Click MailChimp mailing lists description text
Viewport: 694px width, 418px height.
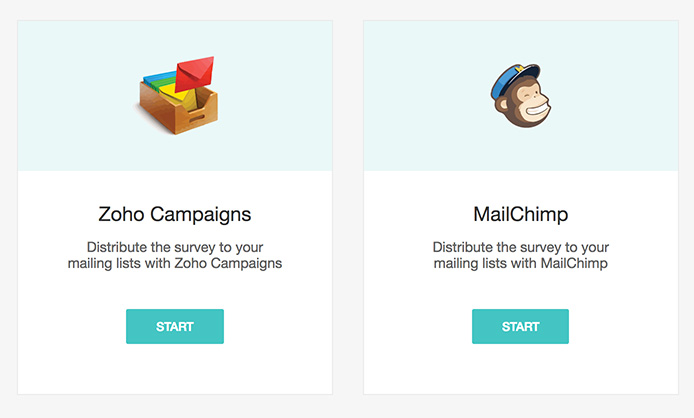click(x=520, y=255)
